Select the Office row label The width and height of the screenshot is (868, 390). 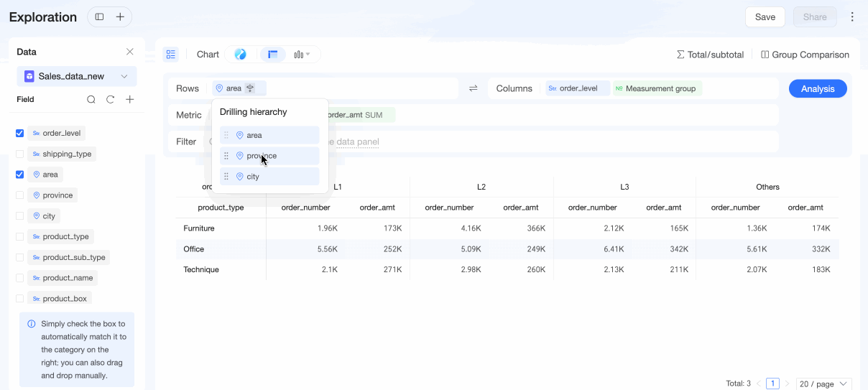(x=194, y=249)
